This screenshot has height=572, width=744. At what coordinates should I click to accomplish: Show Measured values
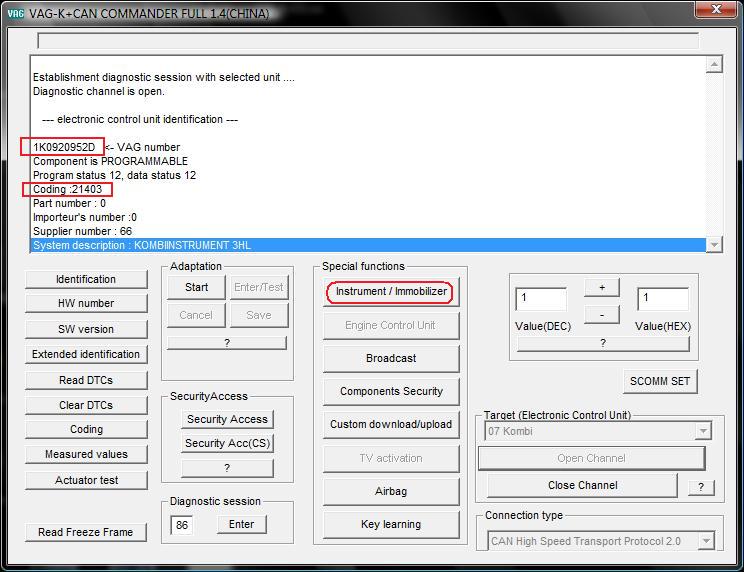pos(86,454)
